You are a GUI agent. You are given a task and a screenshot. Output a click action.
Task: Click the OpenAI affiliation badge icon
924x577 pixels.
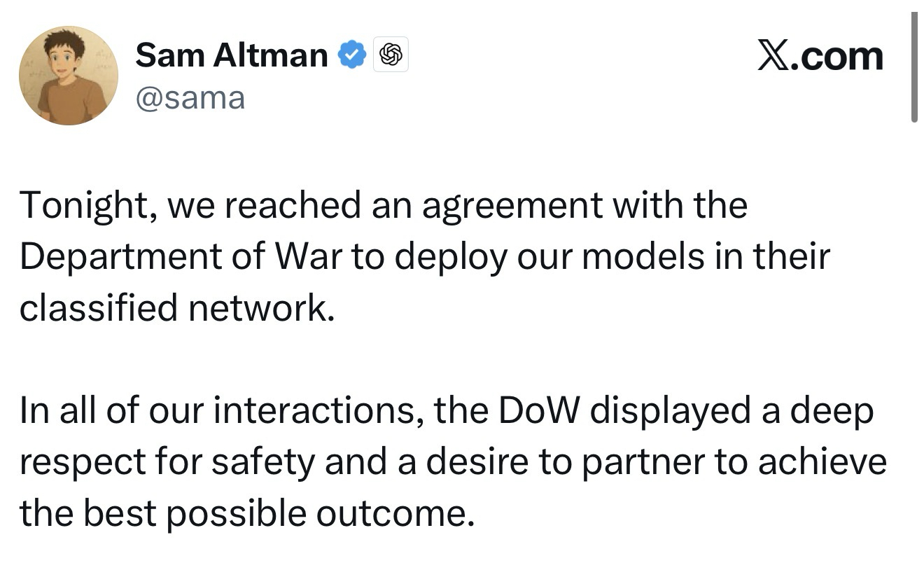tap(391, 55)
